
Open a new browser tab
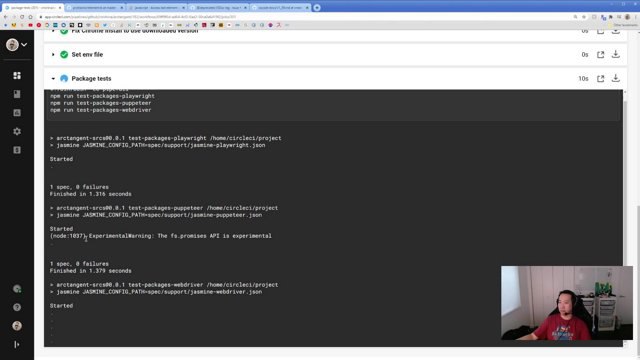317,7
